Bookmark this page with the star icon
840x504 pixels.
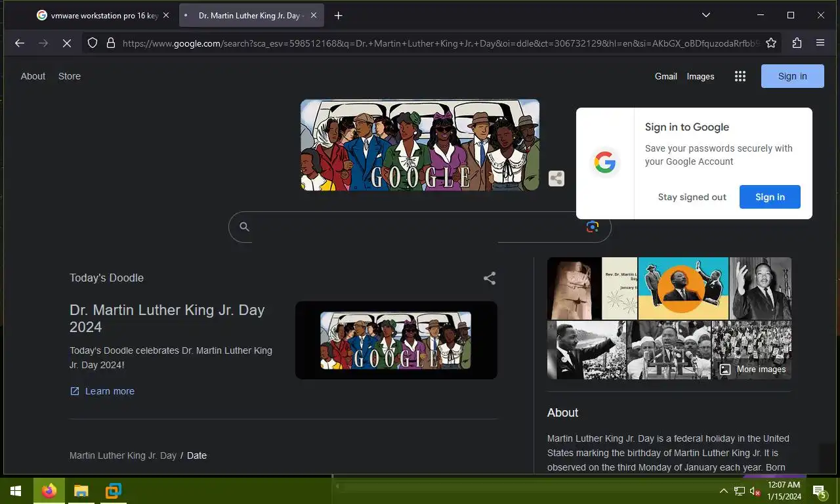pos(771,43)
